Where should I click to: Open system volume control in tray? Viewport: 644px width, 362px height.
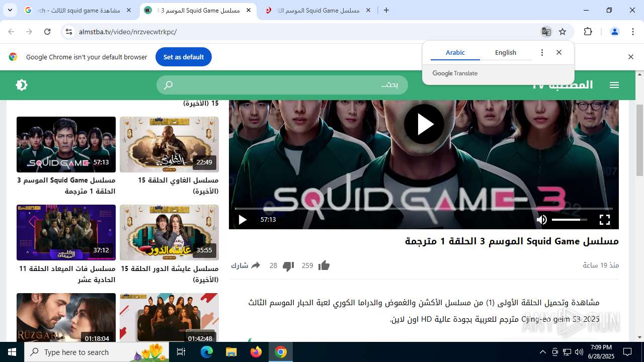click(579, 352)
